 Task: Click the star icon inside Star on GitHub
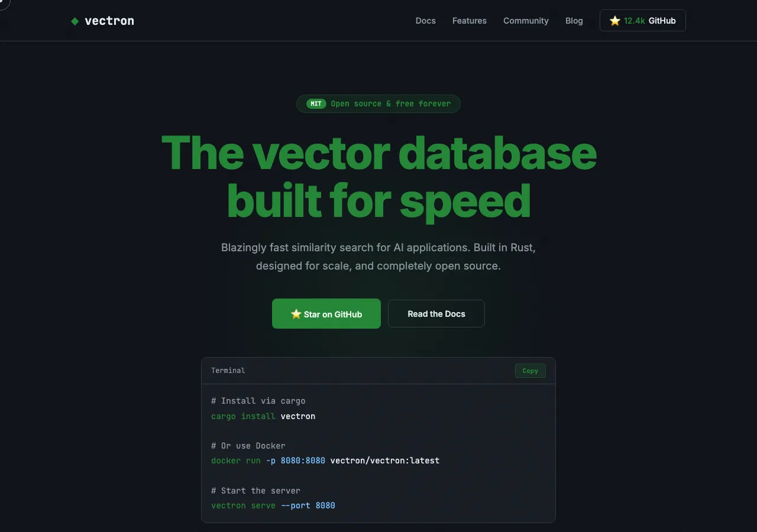coord(296,314)
